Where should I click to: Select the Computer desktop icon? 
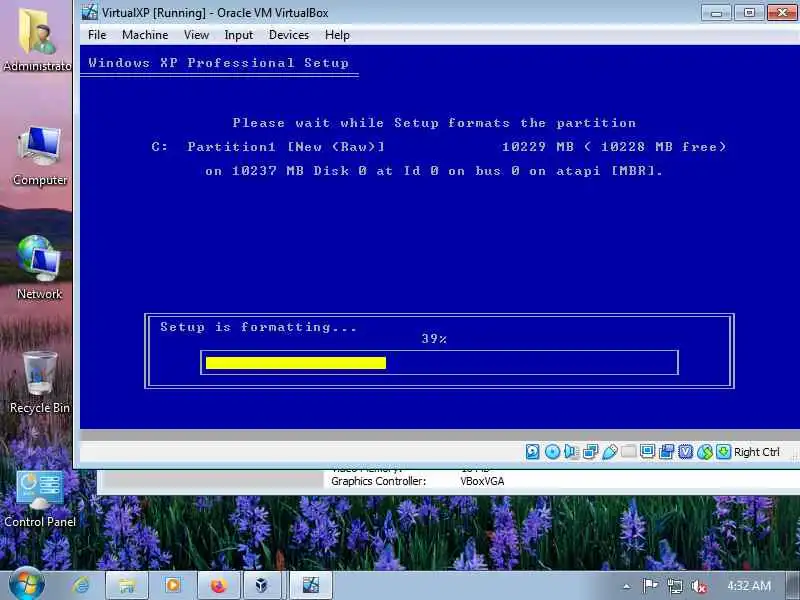coord(39,156)
